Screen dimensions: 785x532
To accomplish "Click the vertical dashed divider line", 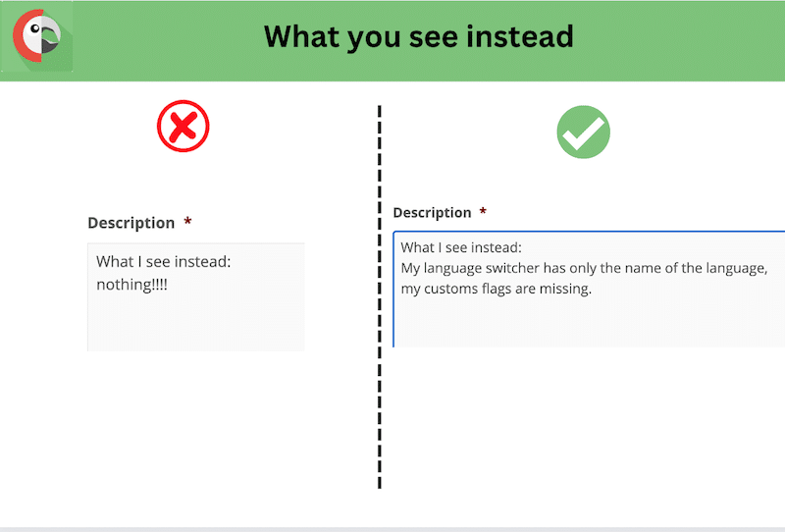I will 380,296.
